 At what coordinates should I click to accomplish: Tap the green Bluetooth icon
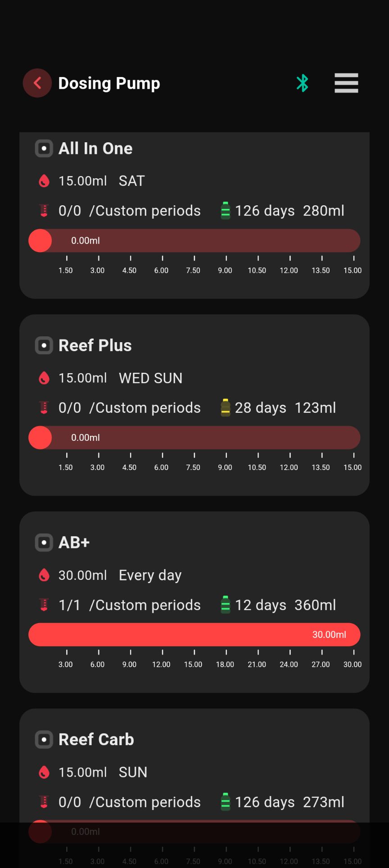click(302, 83)
